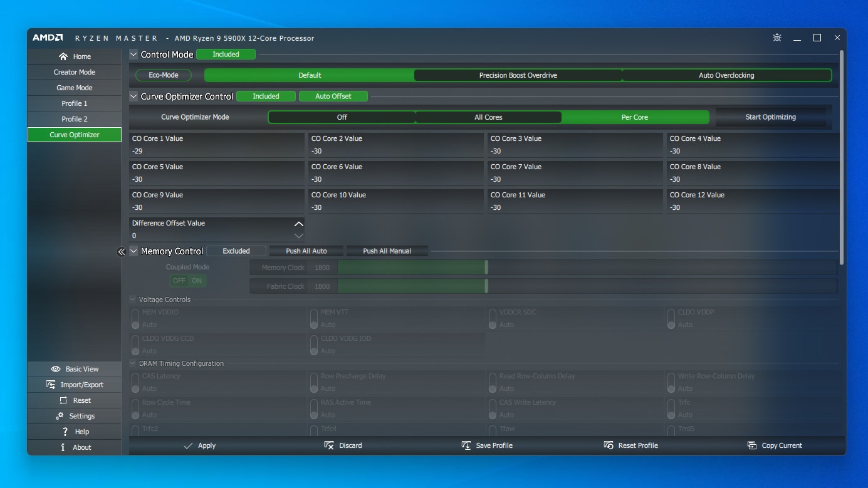The image size is (868, 488).
Task: Increase Difference Offset Value with up arrow
Action: tap(299, 224)
